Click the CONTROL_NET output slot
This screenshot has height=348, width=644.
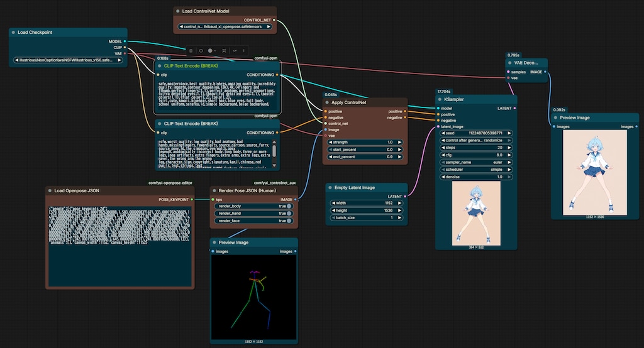point(274,20)
